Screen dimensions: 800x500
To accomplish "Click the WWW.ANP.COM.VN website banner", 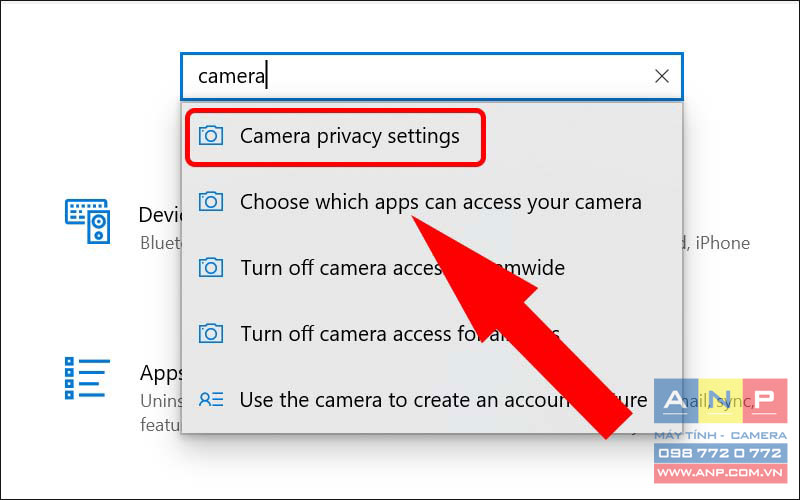I will [x=720, y=473].
